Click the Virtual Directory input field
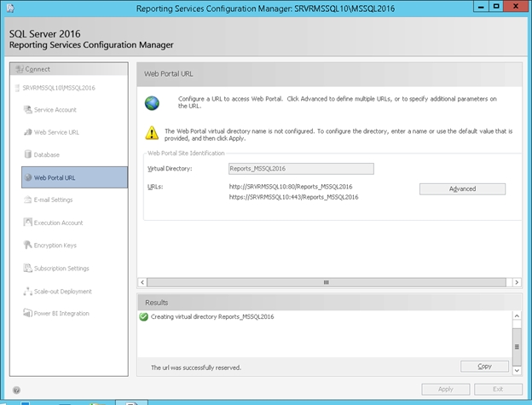This screenshot has width=532, height=405. click(x=301, y=169)
